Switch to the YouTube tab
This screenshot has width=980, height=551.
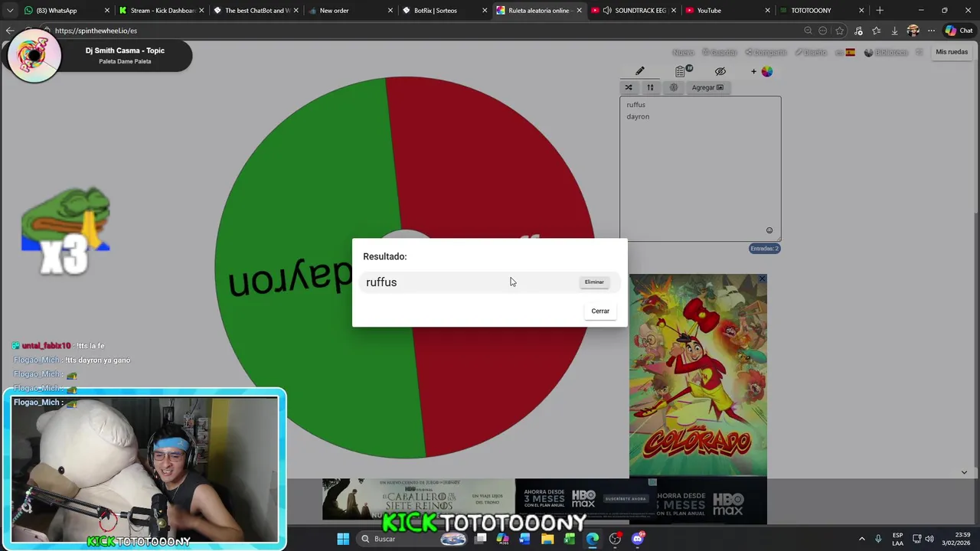pos(727,11)
